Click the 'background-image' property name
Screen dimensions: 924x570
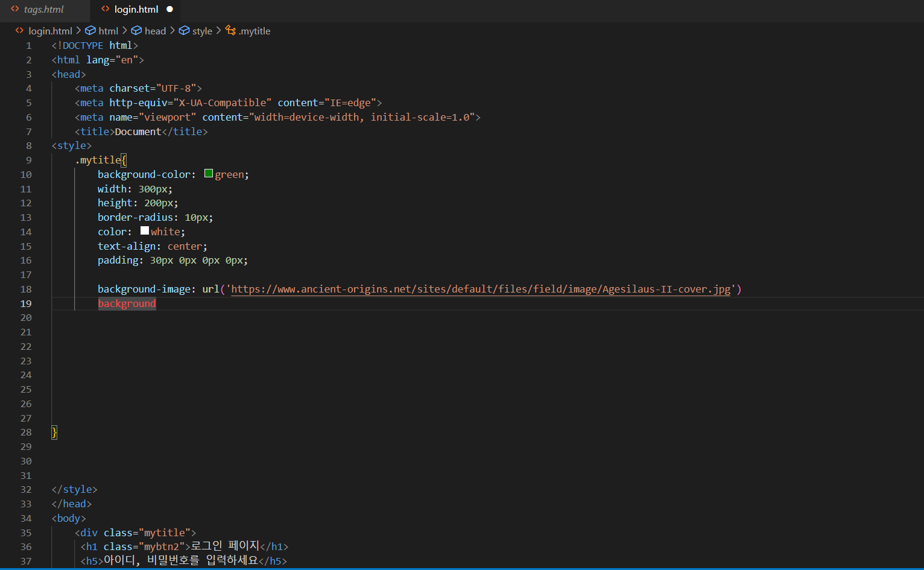144,290
